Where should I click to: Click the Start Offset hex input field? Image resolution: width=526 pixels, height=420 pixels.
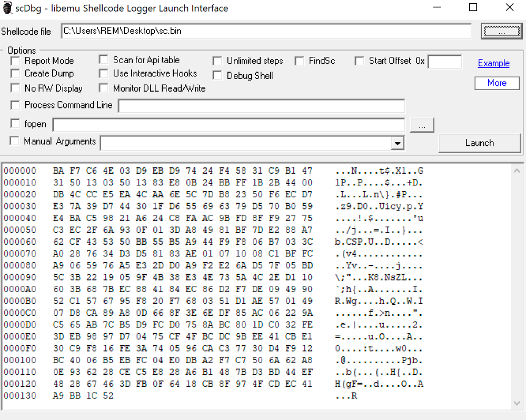(444, 62)
